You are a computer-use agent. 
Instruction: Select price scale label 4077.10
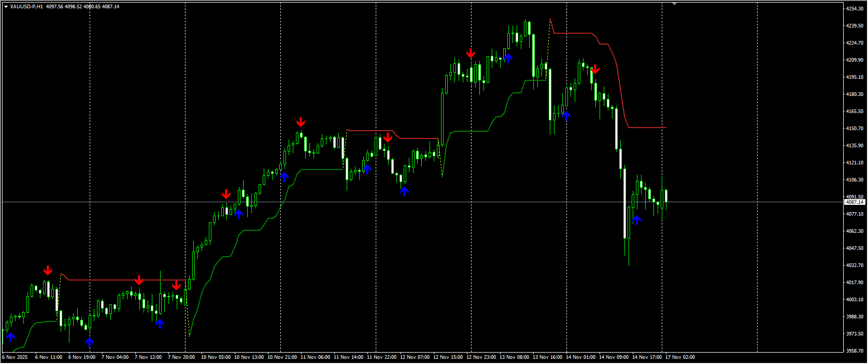point(855,214)
